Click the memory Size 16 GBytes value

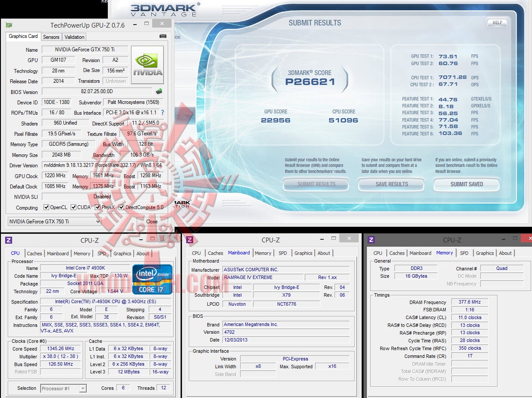click(416, 276)
